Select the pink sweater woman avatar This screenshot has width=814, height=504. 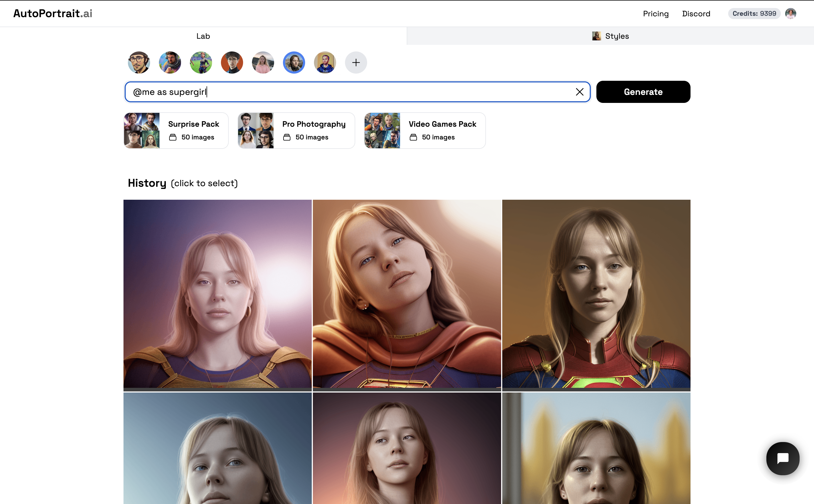[x=263, y=62]
